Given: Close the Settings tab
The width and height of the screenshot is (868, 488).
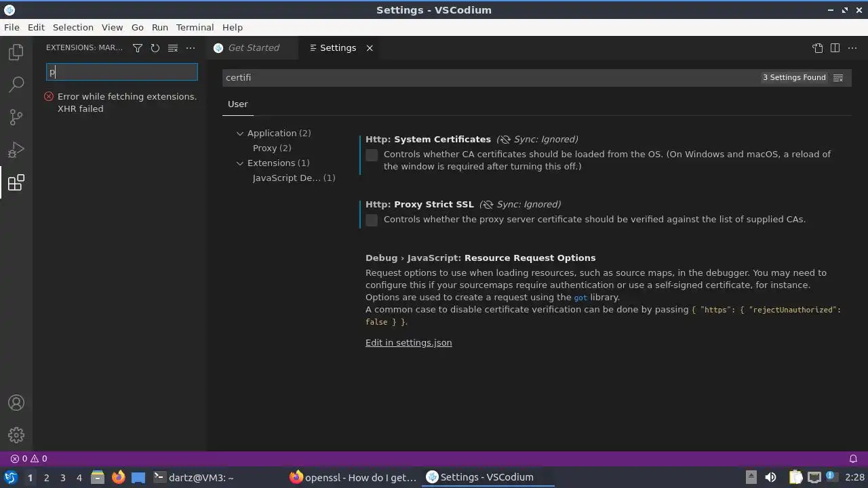Looking at the screenshot, I should tap(370, 48).
